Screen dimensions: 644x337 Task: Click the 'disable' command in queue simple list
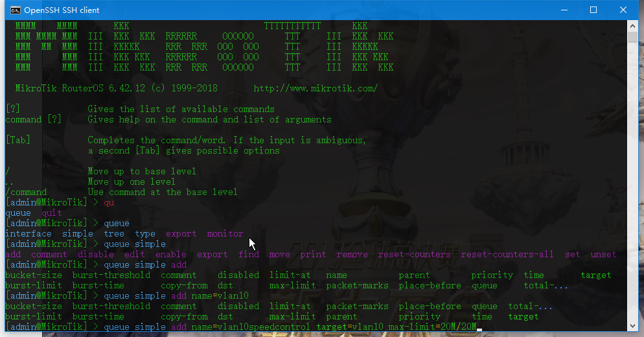[x=96, y=255]
